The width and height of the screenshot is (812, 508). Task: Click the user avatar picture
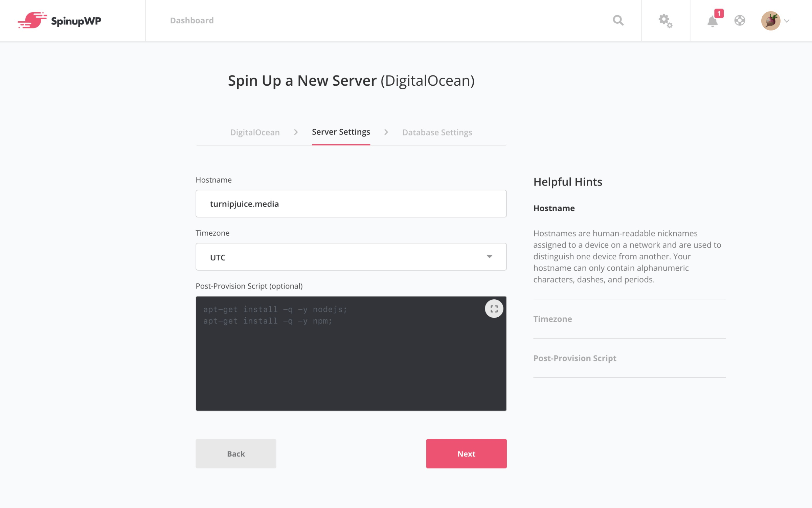770,21
